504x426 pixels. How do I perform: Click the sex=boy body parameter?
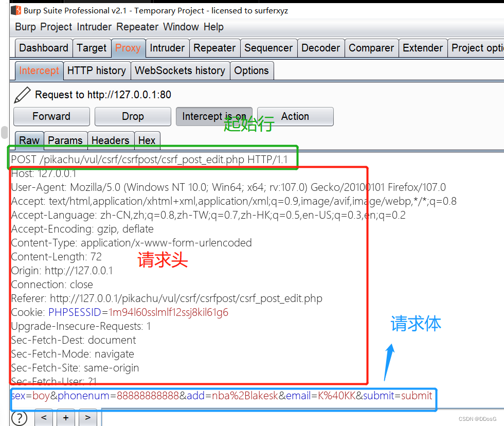pyautogui.click(x=30, y=396)
